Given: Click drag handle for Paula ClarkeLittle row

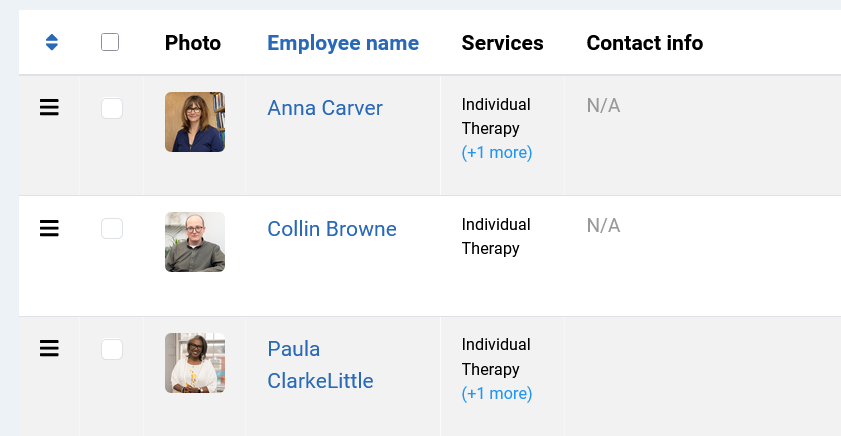Looking at the screenshot, I should (49, 348).
